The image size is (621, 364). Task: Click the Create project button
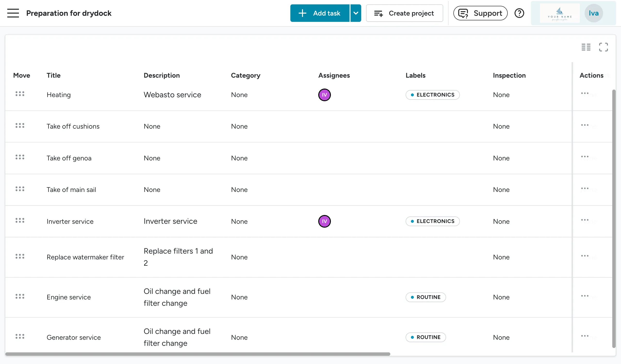pos(404,13)
